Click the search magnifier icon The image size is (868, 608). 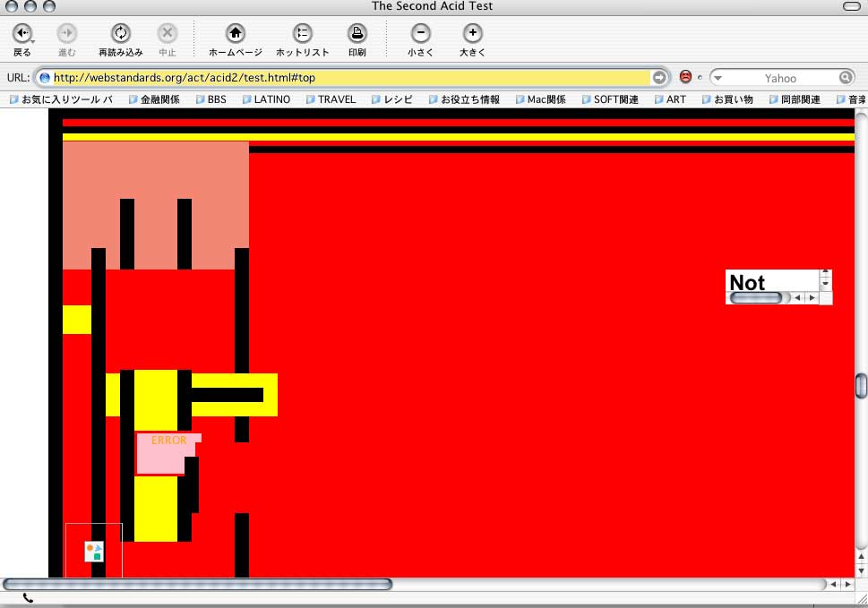coord(846,77)
